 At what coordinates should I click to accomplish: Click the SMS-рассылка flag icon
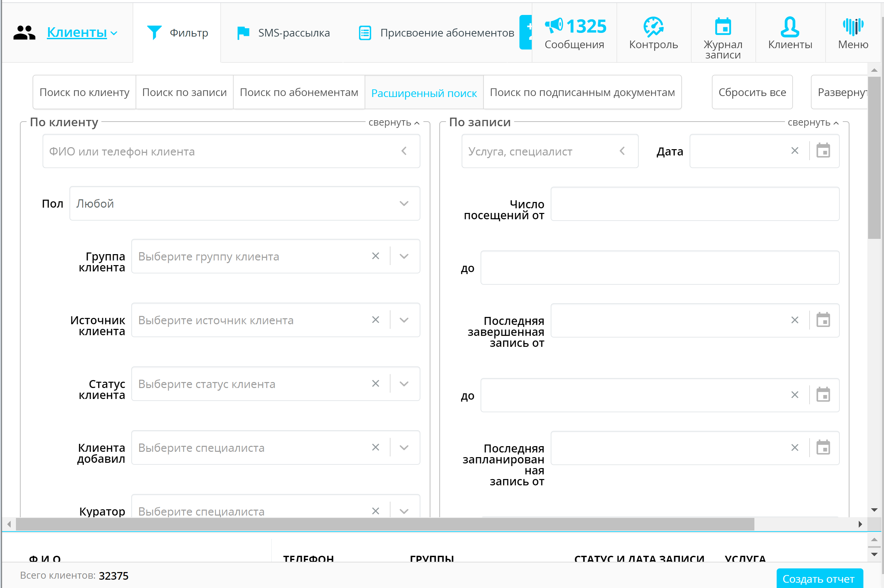tap(243, 33)
